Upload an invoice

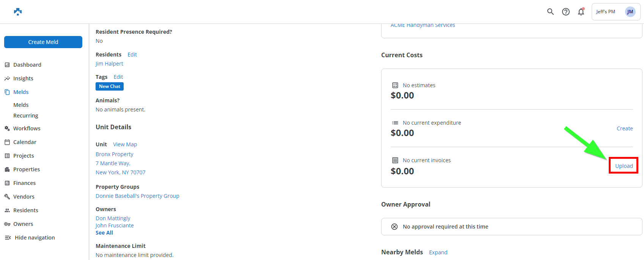click(x=624, y=166)
